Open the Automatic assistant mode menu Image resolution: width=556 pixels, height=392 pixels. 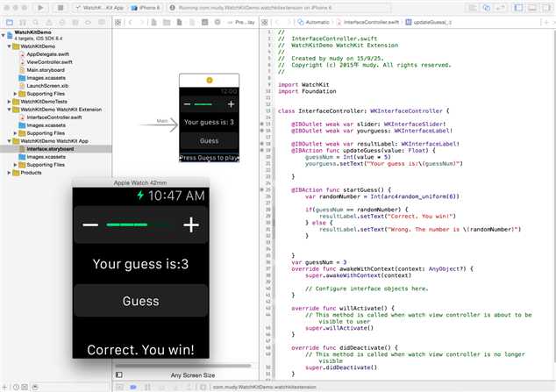coord(313,22)
